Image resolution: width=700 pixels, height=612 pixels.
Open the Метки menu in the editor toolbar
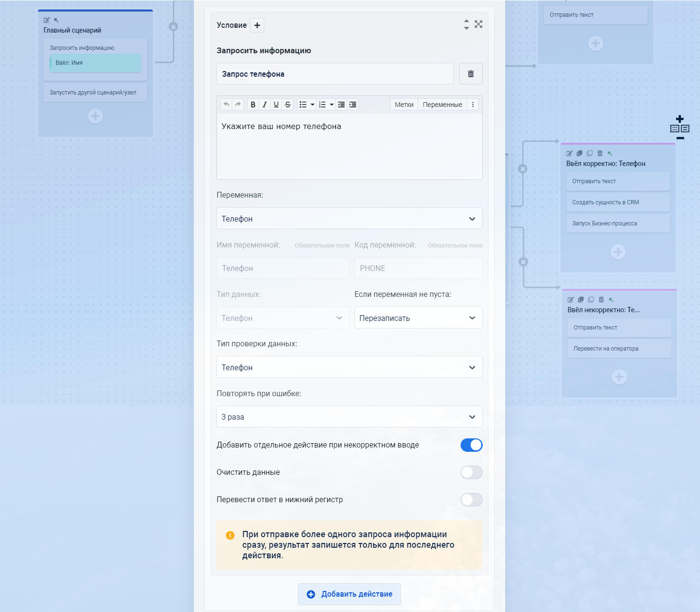coord(404,105)
